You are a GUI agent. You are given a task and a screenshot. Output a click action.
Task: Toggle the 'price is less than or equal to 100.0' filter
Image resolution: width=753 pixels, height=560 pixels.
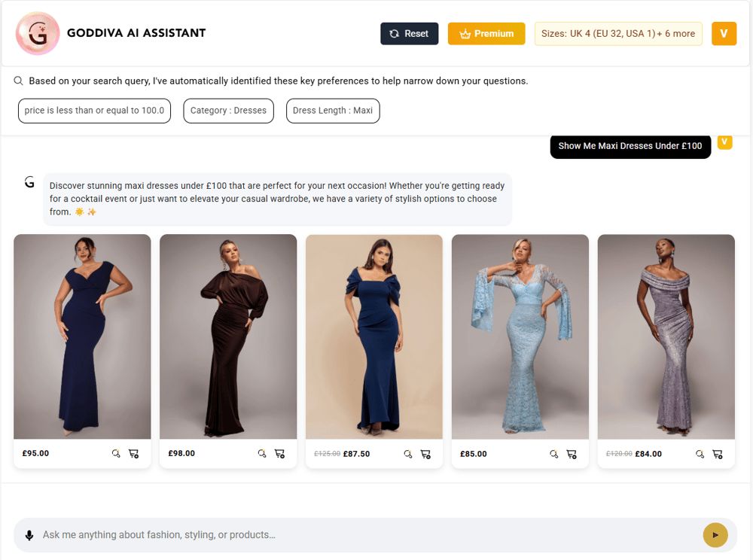(x=94, y=111)
